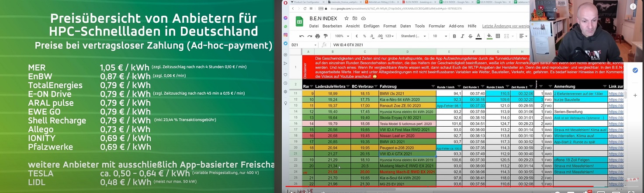Screen dimensions: 644x193
Task: Open Twitter in Opera sidebar
Action: pyautogui.click(x=285, y=43)
